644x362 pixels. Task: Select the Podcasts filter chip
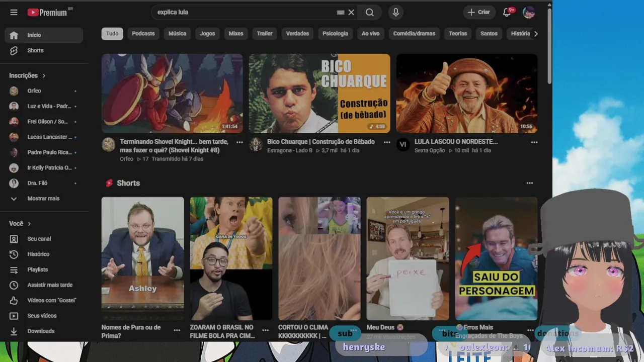[143, 34]
